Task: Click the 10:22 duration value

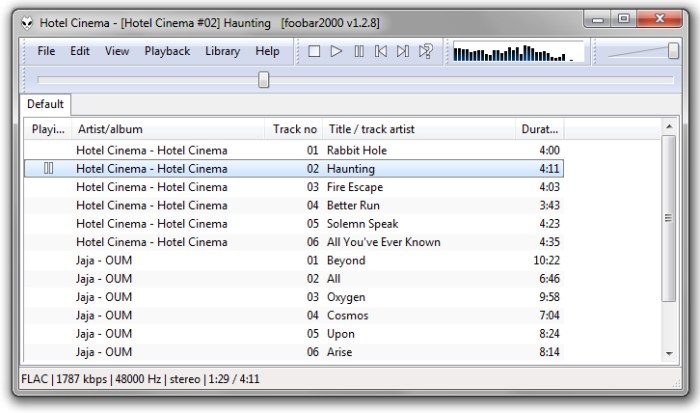Action: coord(546,260)
